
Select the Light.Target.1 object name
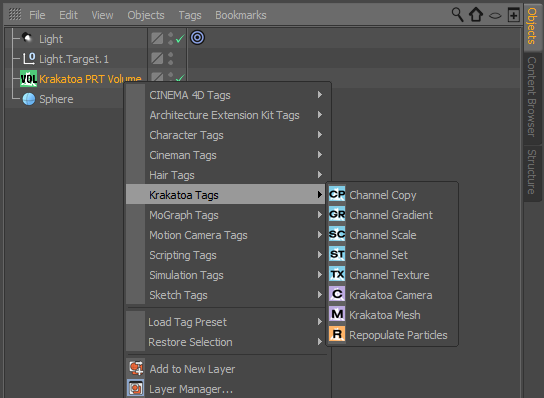pyautogui.click(x=74, y=59)
